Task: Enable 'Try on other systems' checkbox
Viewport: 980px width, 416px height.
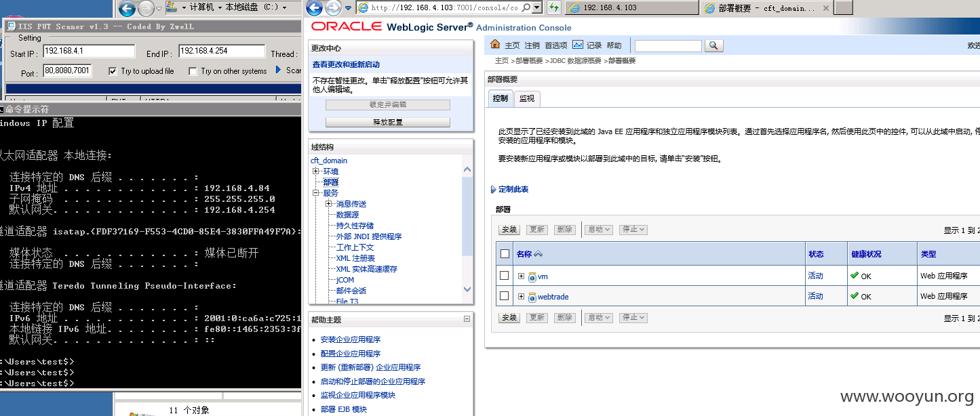Action: 193,71
